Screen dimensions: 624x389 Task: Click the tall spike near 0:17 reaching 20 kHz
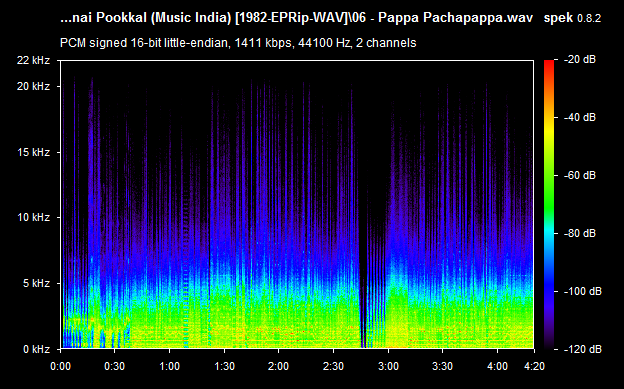(x=92, y=159)
